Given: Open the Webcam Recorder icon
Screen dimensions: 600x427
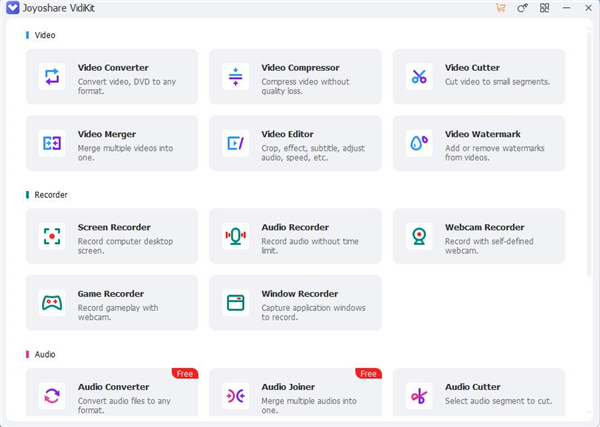Looking at the screenshot, I should click(418, 236).
